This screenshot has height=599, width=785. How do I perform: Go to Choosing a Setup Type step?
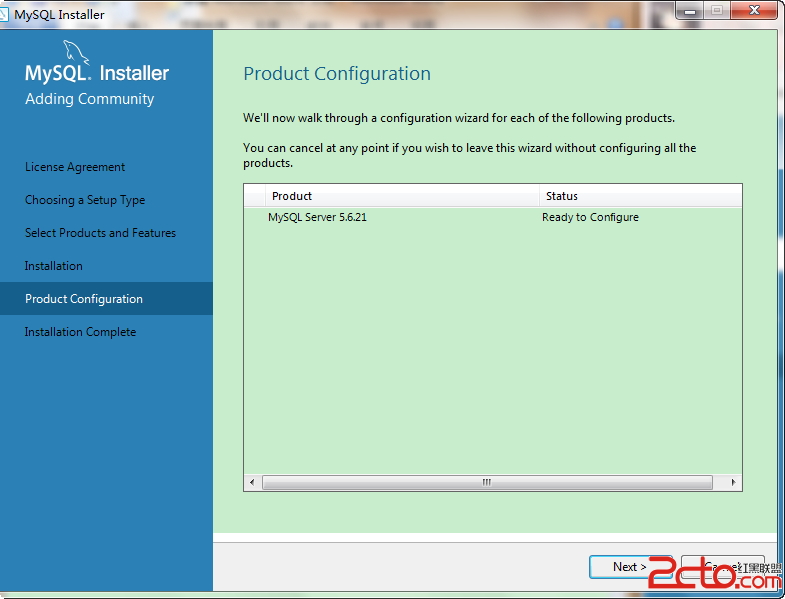click(85, 200)
